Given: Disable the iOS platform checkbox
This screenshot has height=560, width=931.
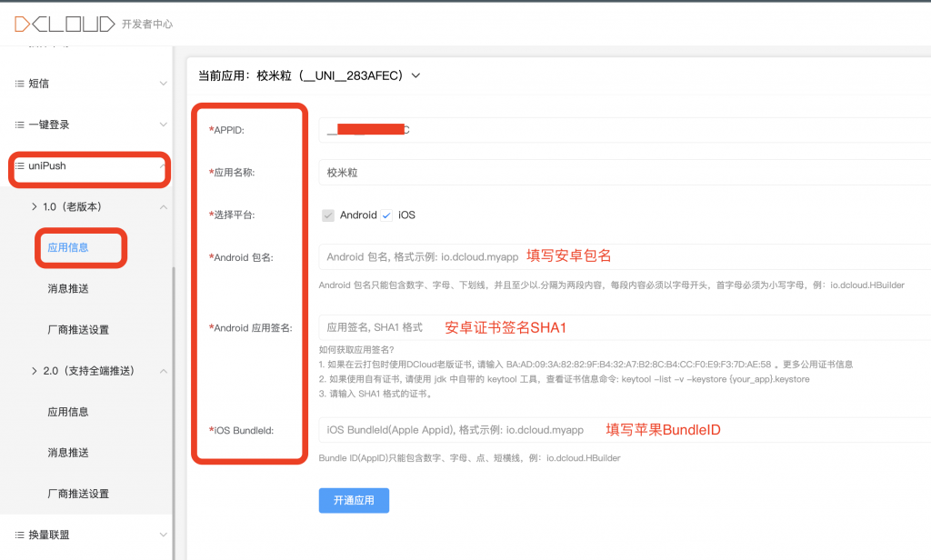Looking at the screenshot, I should pos(385,215).
